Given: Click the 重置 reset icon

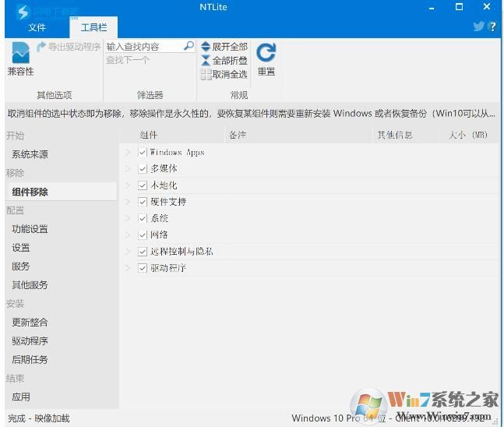Looking at the screenshot, I should [266, 53].
